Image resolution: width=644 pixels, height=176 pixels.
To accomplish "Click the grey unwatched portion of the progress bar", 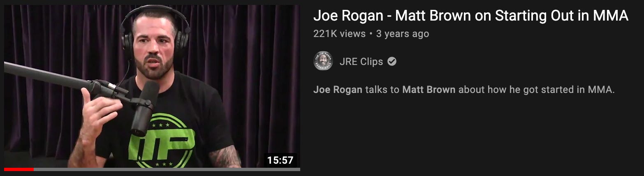I will click(167, 169).
